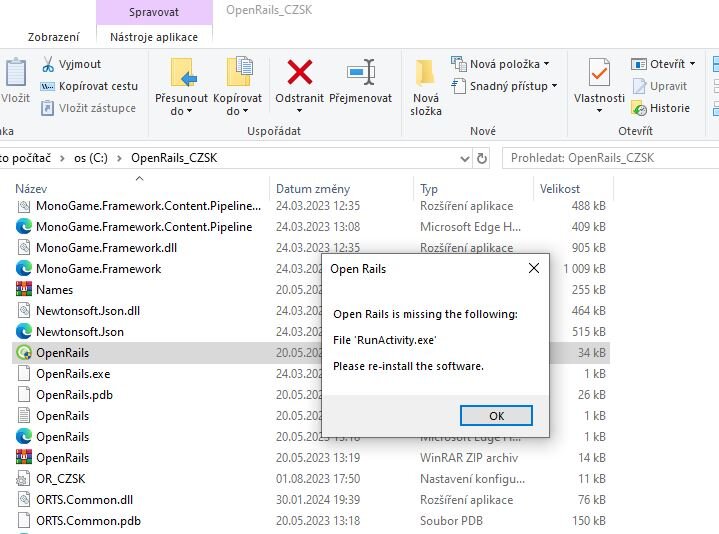
Task: Select Newtonsoft.Json.dll file
Action: pyautogui.click(x=88, y=311)
